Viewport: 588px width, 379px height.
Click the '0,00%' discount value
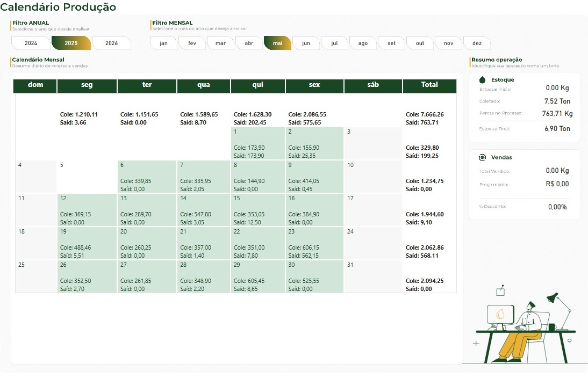(x=557, y=207)
